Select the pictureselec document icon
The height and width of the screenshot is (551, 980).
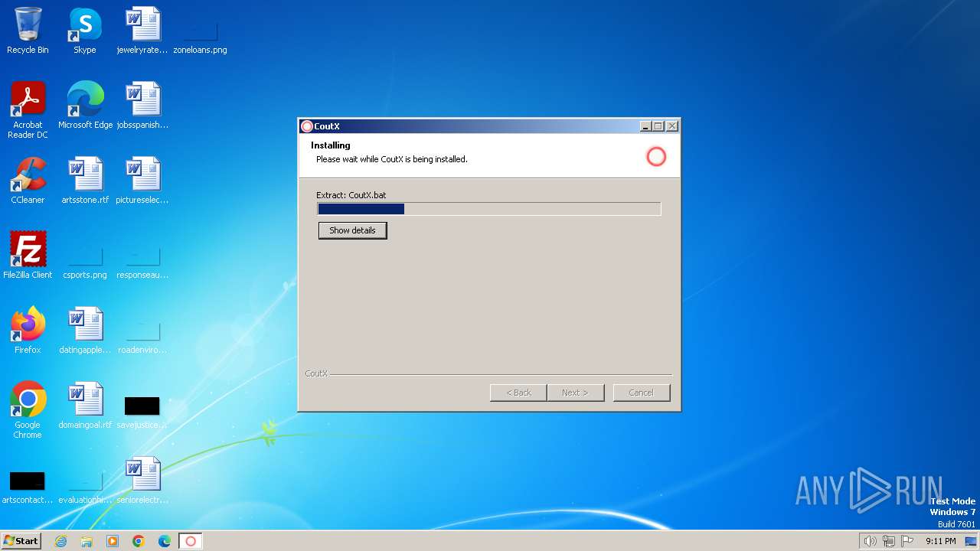[x=142, y=181]
